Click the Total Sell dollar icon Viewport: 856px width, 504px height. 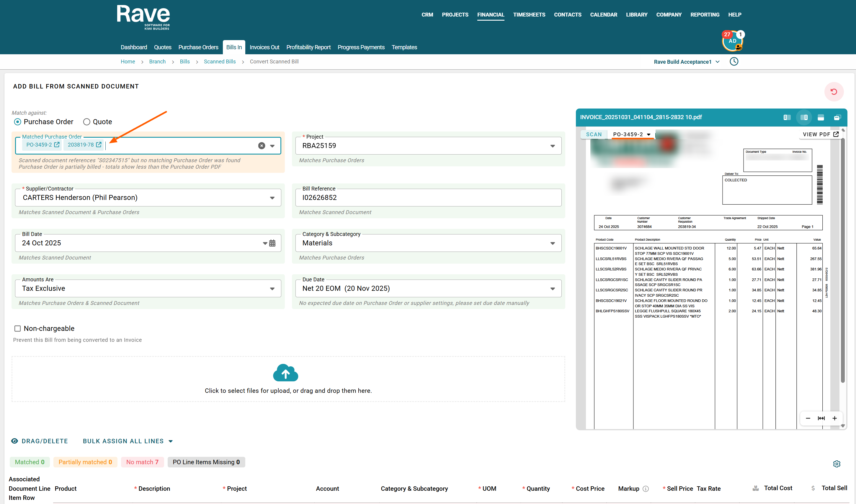click(x=813, y=488)
